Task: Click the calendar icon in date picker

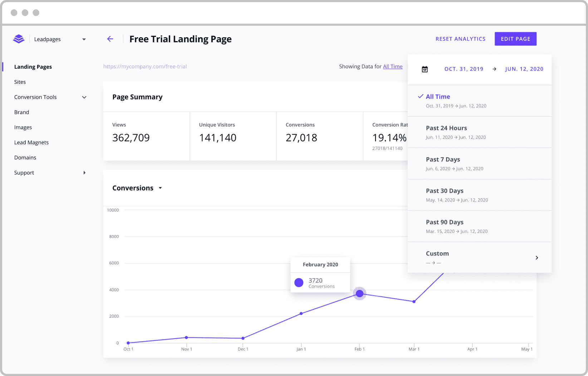Action: [x=425, y=69]
